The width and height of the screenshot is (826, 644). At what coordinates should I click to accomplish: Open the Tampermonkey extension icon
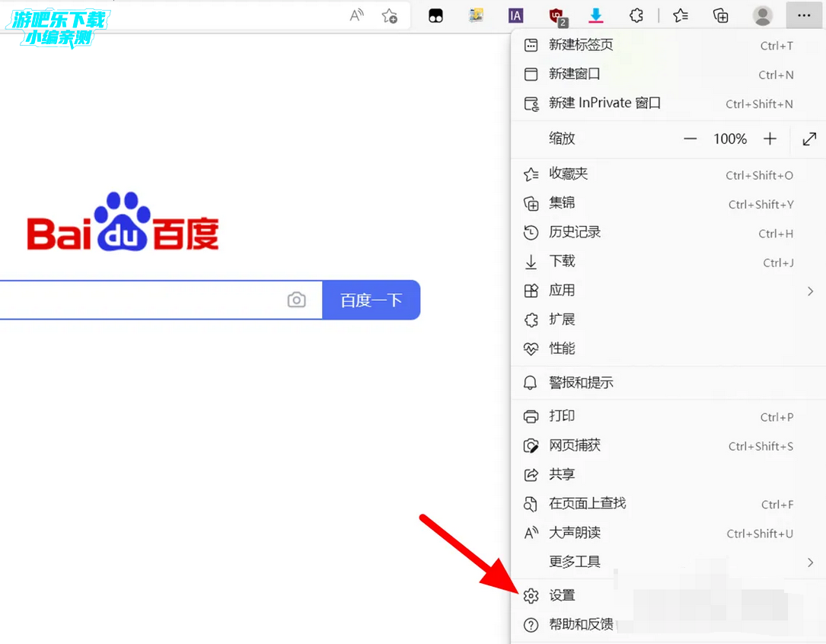435,16
